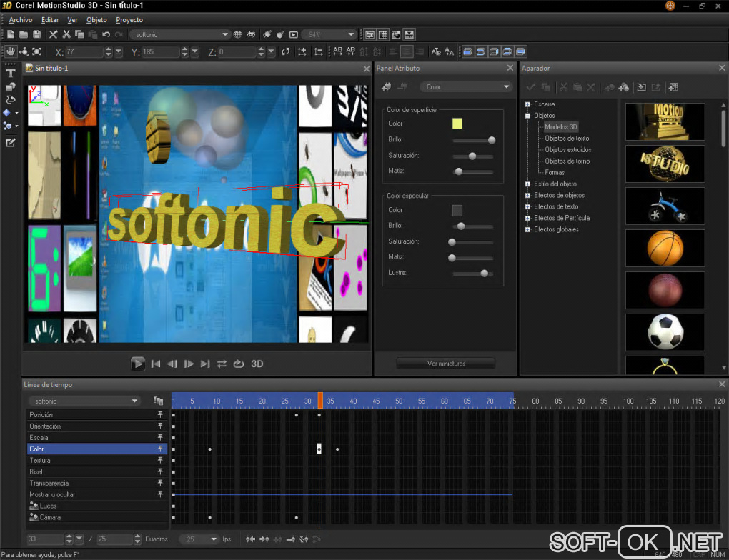Go to first frame button
This screenshot has height=560, width=729.
click(x=156, y=364)
